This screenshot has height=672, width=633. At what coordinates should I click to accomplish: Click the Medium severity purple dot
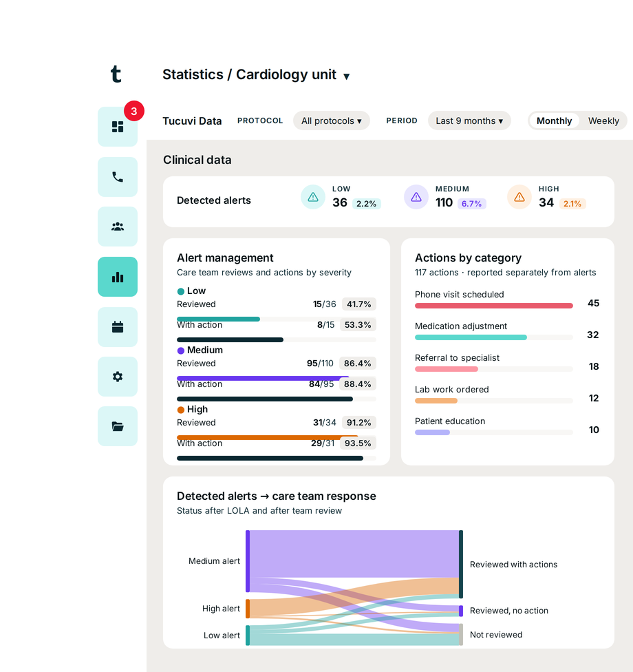(x=181, y=350)
